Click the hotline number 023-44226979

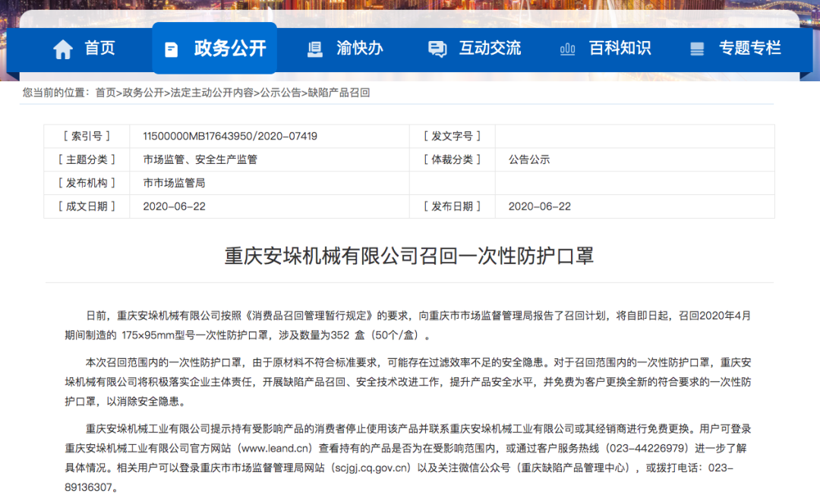click(647, 449)
